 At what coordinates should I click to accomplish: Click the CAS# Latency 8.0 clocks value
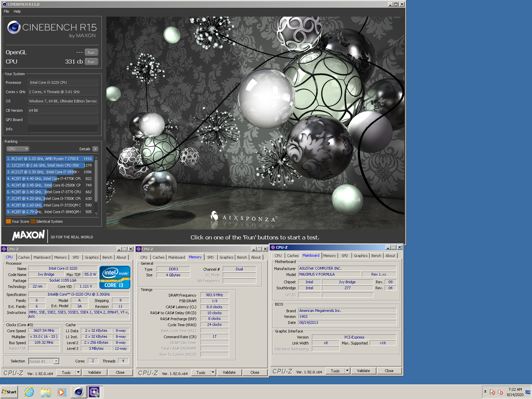214,307
